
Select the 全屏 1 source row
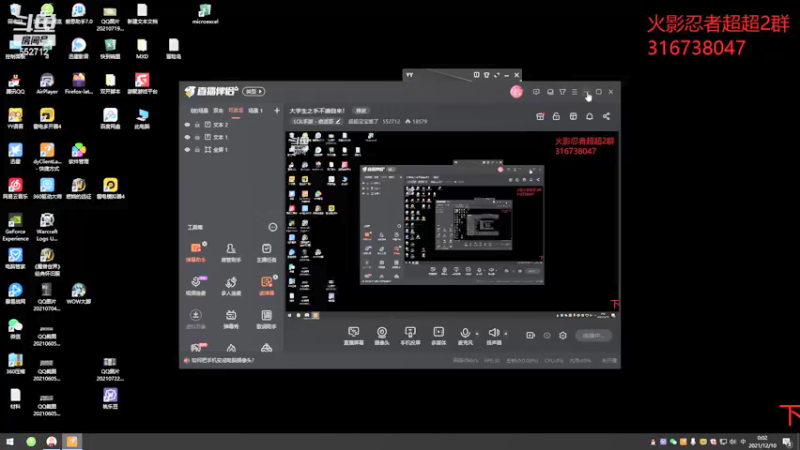tap(231, 149)
